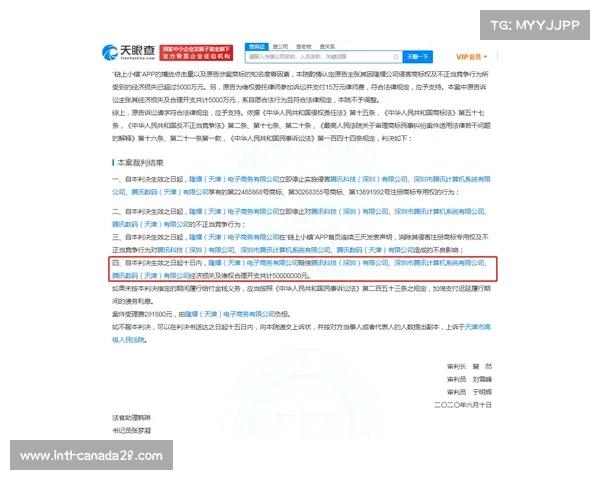The height and width of the screenshot is (480, 600).
Task: Open the red official credit agency banner
Action: (x=196, y=52)
